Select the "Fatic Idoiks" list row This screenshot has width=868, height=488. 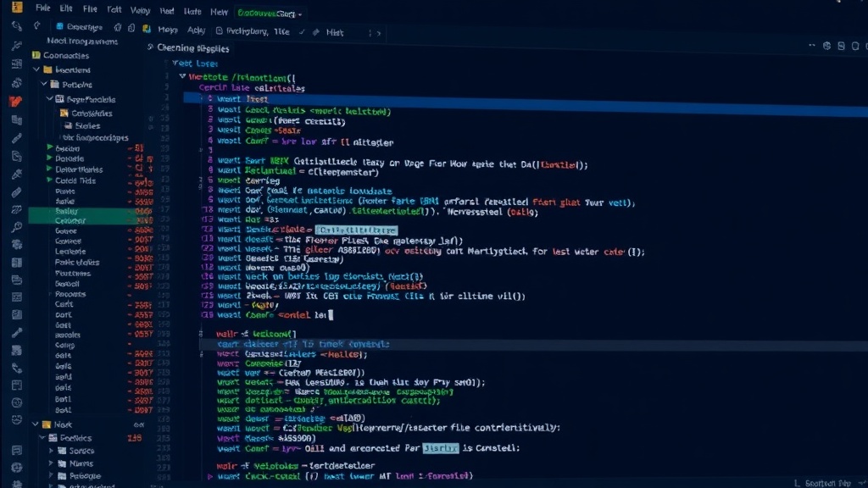[x=77, y=263]
